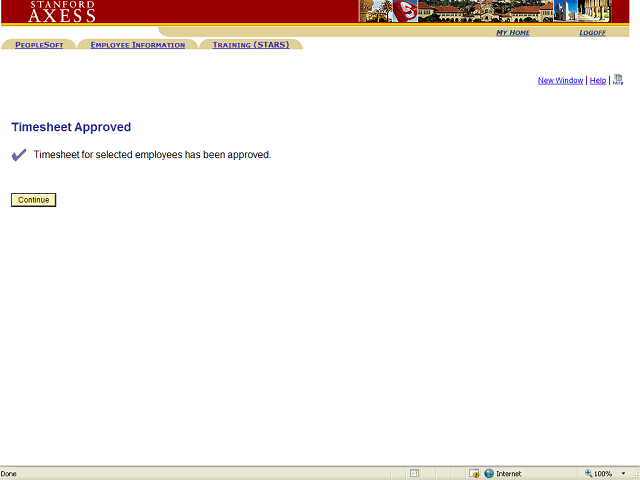Switch to the Employee Information tab
Screen dimensions: 640x480
coord(137,45)
